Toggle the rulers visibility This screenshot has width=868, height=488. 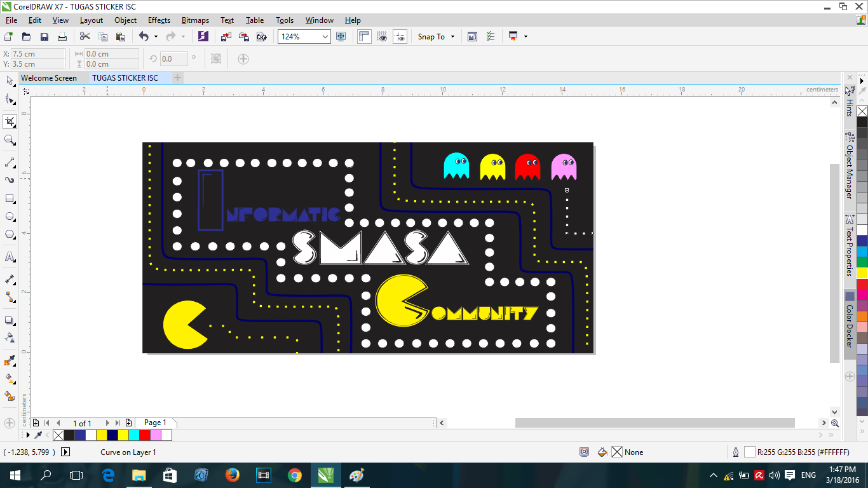(364, 36)
